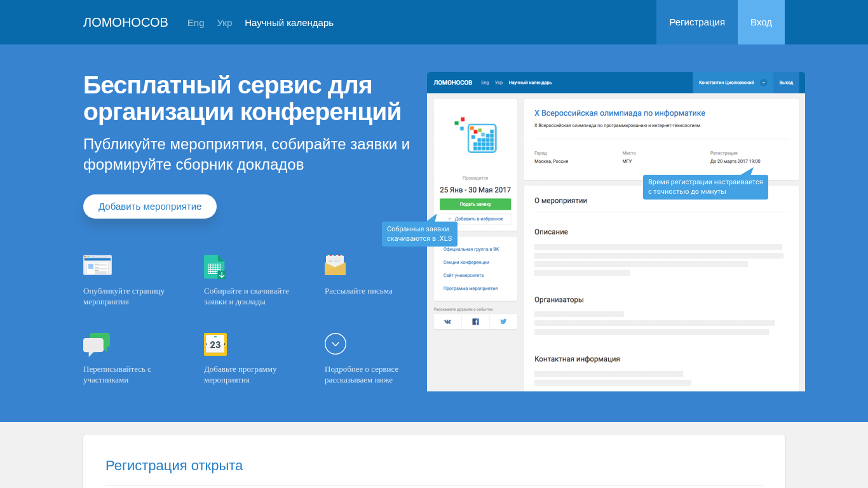Click 'Подробнее о сервисе рассказываем ниже' text

pos(362,374)
